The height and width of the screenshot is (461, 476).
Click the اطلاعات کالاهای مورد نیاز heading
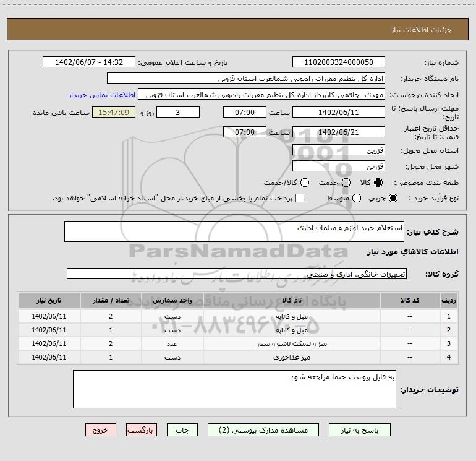413,252
